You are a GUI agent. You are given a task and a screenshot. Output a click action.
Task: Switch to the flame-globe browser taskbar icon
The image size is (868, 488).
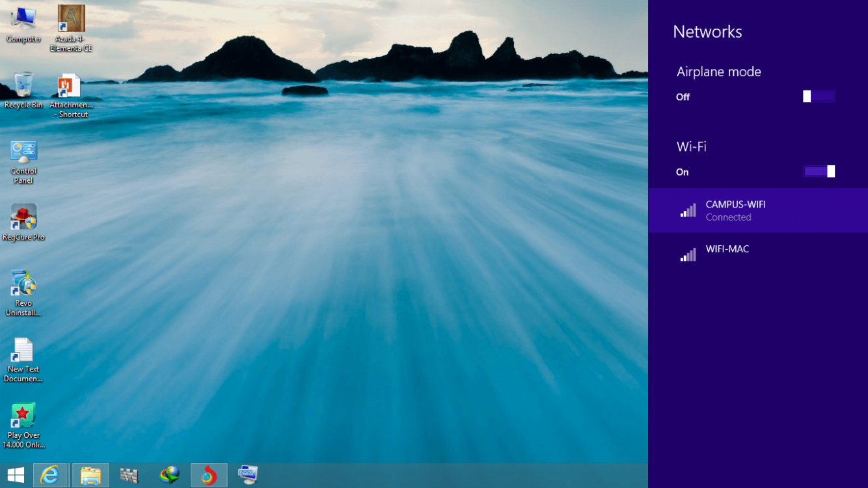tap(209, 475)
